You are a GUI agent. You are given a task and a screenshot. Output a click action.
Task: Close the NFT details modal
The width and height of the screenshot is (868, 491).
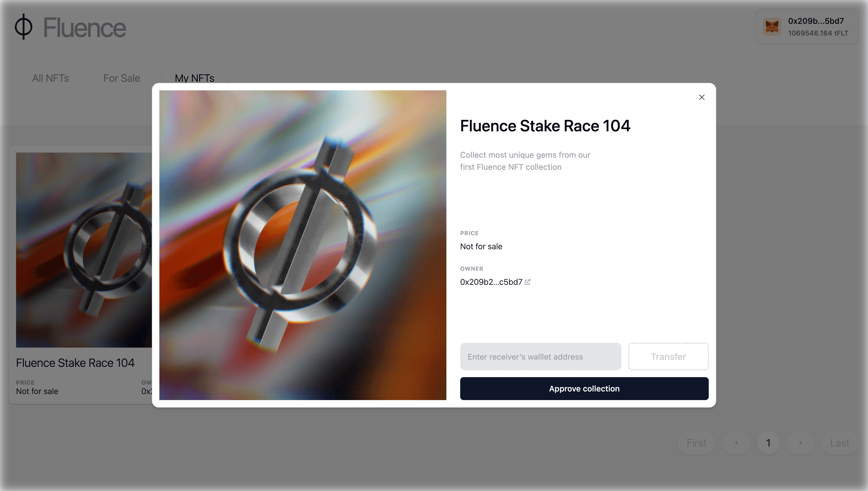tap(702, 97)
